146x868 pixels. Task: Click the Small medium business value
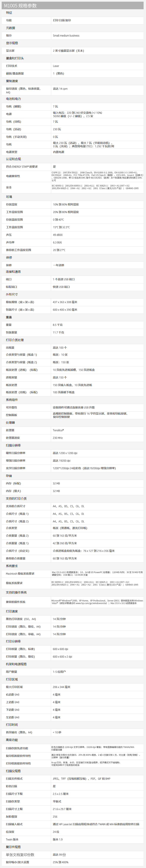66,36
